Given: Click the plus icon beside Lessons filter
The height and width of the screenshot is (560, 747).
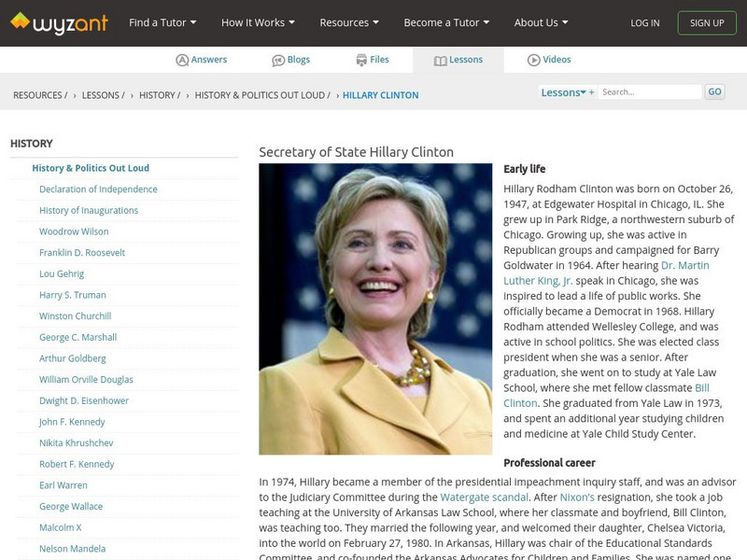Looking at the screenshot, I should (591, 92).
